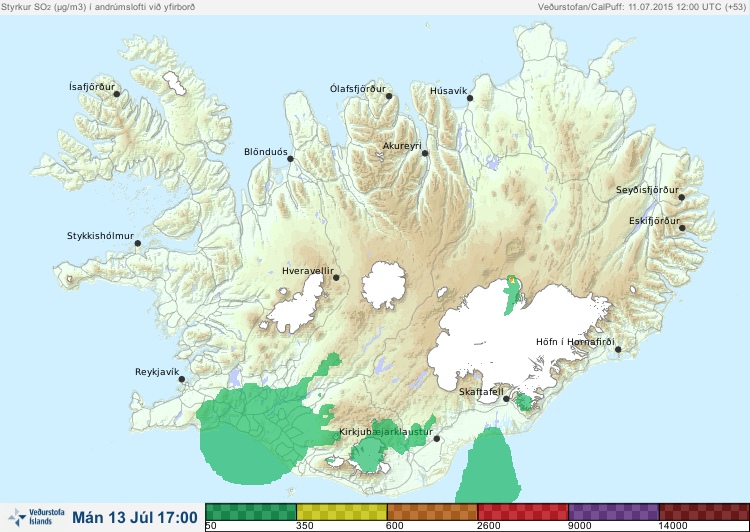Click the Ólafsfjörður label
Image resolution: width=750 pixels, height=532 pixels.
click(x=358, y=89)
